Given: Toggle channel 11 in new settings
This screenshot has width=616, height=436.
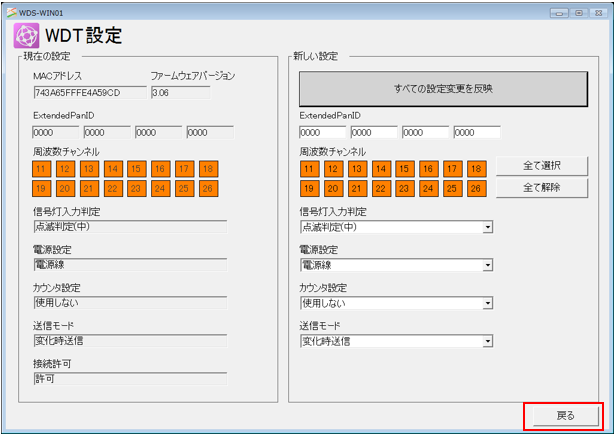Looking at the screenshot, I should [x=308, y=169].
